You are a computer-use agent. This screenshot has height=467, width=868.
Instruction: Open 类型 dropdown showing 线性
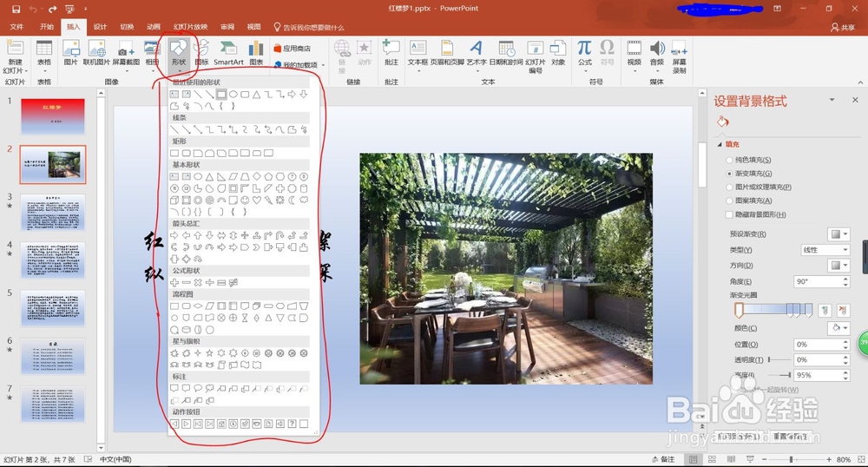[x=825, y=250]
